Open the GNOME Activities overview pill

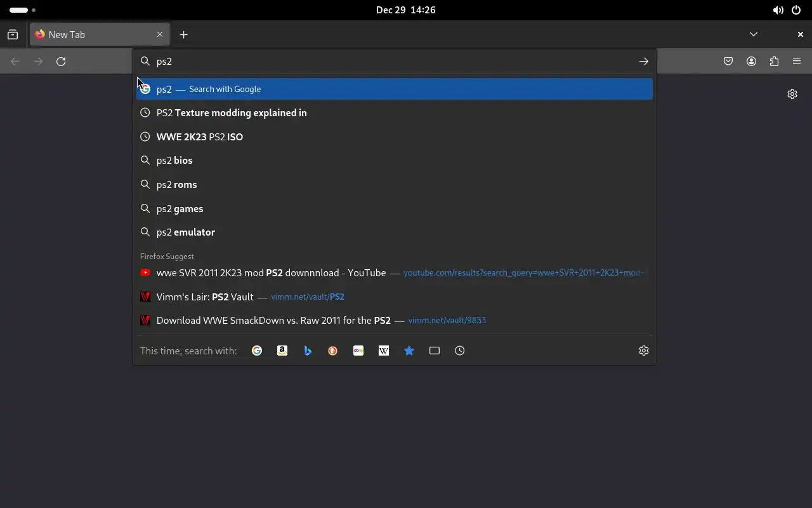click(x=22, y=10)
